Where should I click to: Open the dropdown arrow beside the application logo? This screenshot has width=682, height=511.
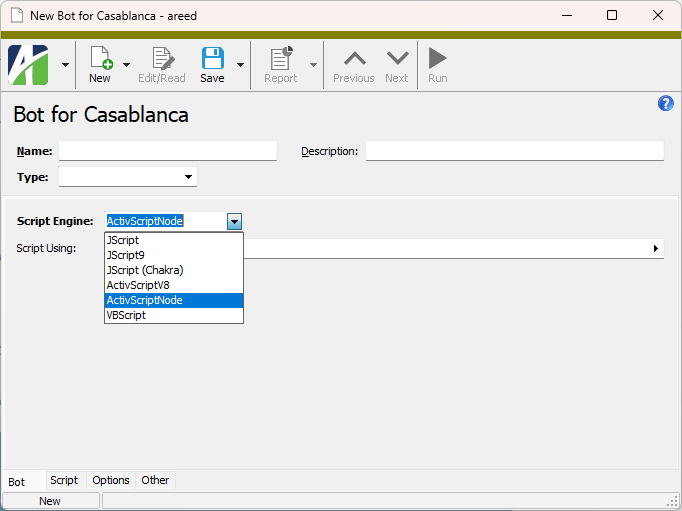coord(65,65)
